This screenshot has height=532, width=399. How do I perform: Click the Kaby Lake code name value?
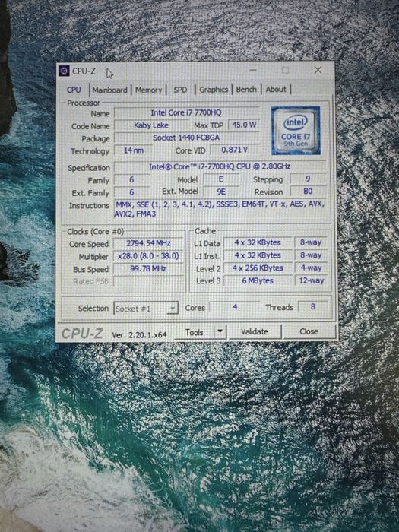click(151, 125)
